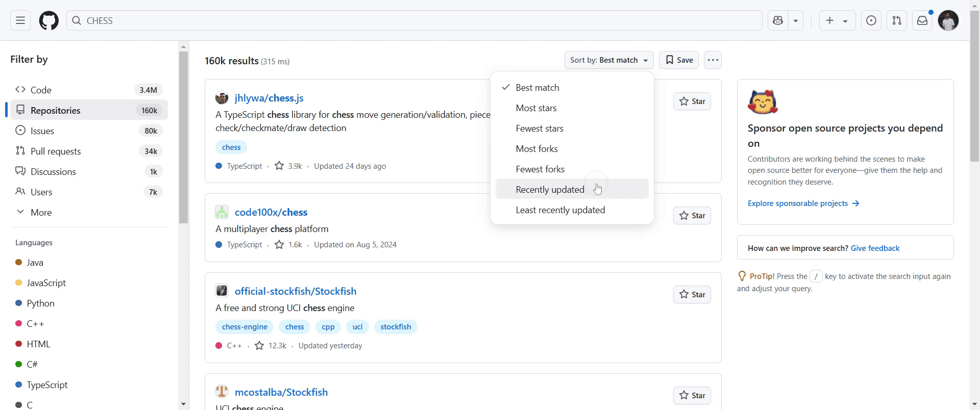Open Explore sponsorable projects link

(x=803, y=203)
